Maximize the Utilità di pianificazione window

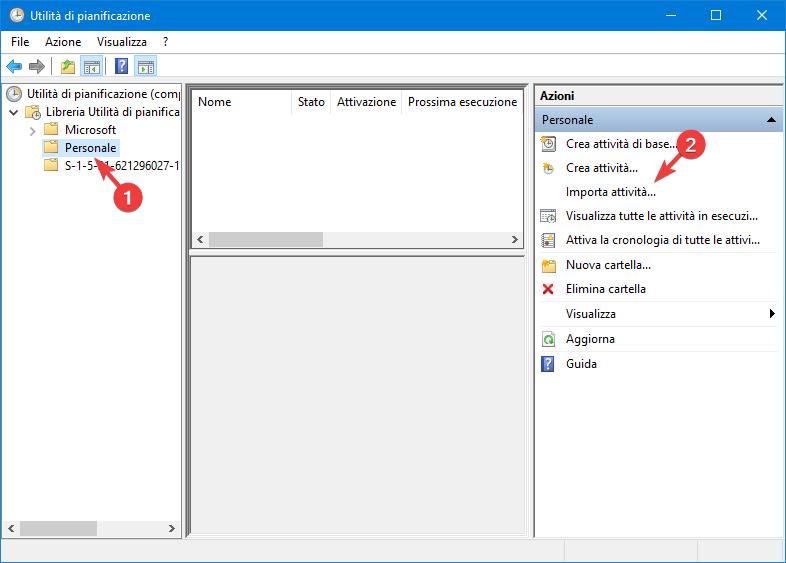point(716,15)
